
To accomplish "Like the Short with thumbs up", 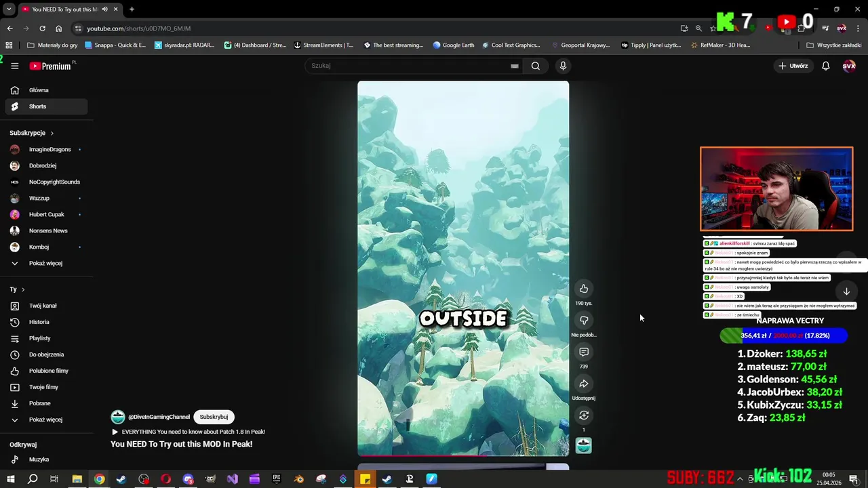I will 583,289.
